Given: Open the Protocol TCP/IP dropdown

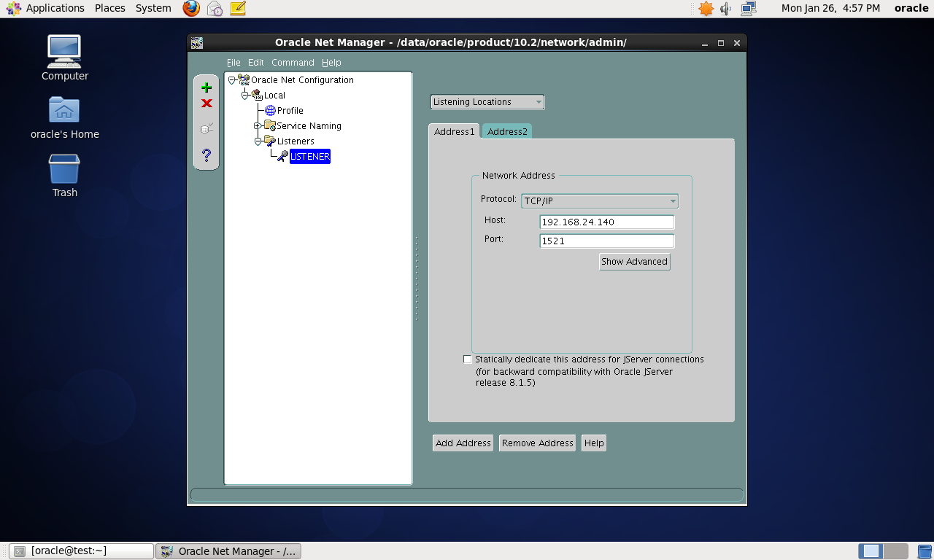Looking at the screenshot, I should [600, 201].
